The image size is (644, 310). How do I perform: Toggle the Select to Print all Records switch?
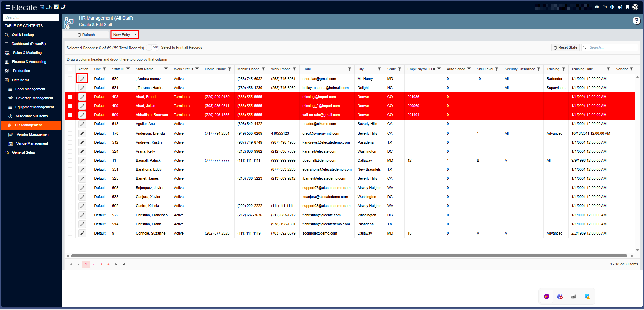[x=152, y=48]
